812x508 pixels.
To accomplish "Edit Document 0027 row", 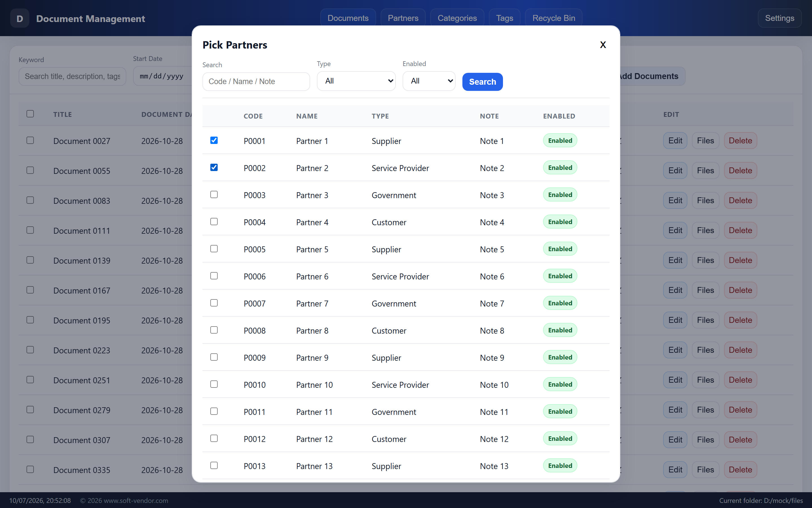I will click(x=675, y=141).
